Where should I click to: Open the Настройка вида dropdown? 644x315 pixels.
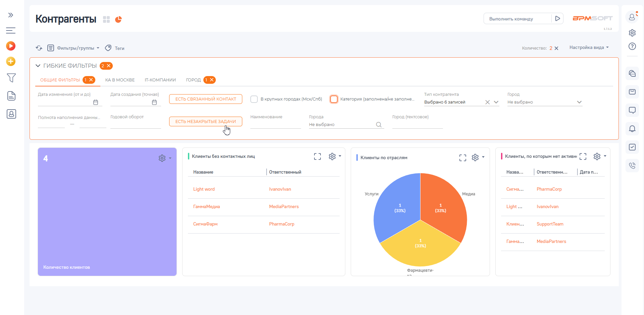pos(589,48)
